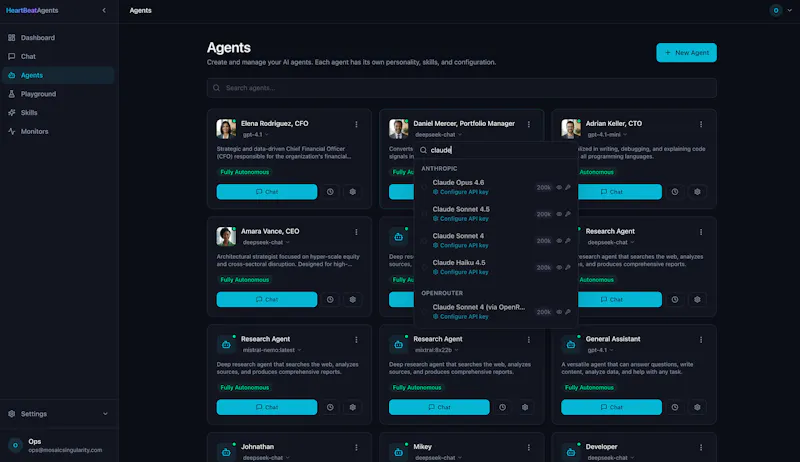Open settings gear for Amara Vance
The height and width of the screenshot is (462, 800).
click(353, 299)
